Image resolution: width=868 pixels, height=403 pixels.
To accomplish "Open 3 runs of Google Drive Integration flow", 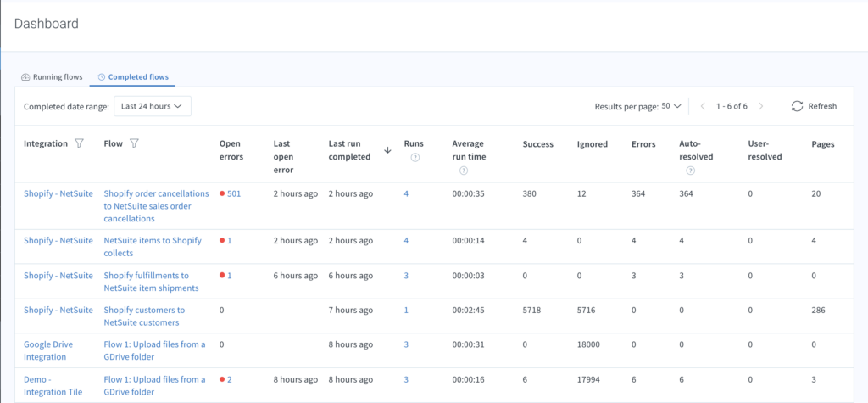I will pyautogui.click(x=406, y=344).
